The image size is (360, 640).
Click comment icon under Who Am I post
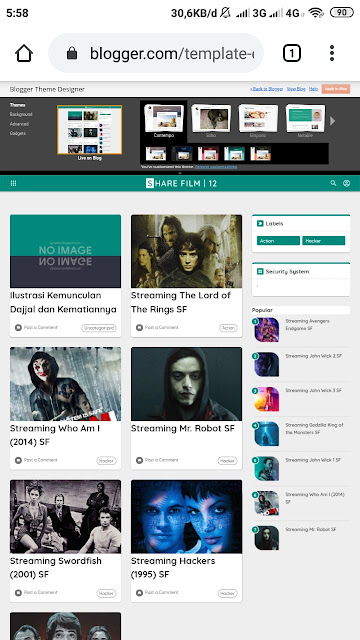point(18,460)
